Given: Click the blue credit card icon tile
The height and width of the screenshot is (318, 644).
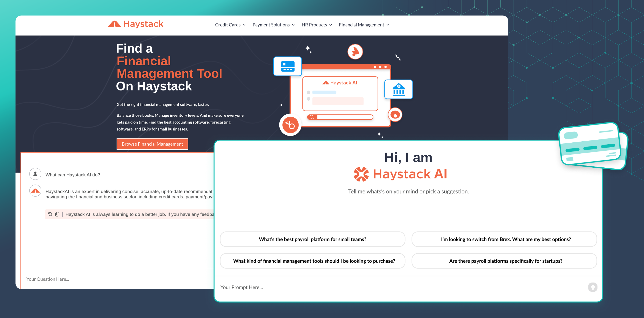Looking at the screenshot, I should pos(288,66).
